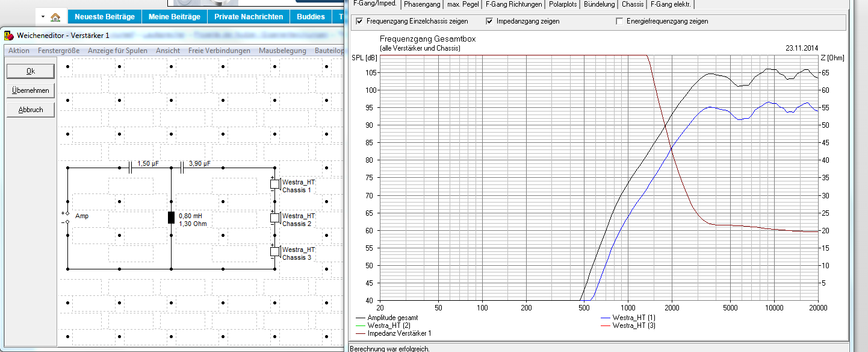Open the Polarplots tab

pos(563,4)
